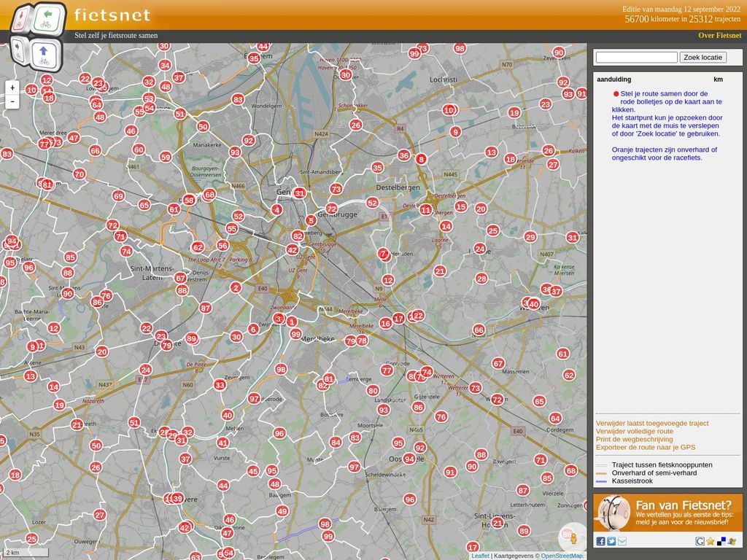747x560 pixels.
Task: Select cycling node 33 near Zevergem
Action: point(220,385)
